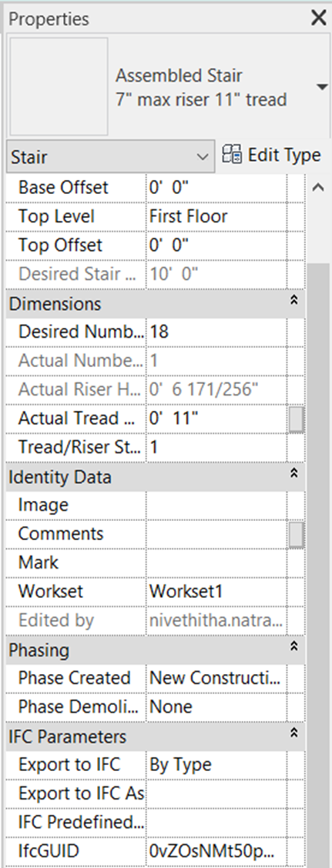Edit the Desired Number of Risers value
Screen dimensions: 332x868
[216, 332]
